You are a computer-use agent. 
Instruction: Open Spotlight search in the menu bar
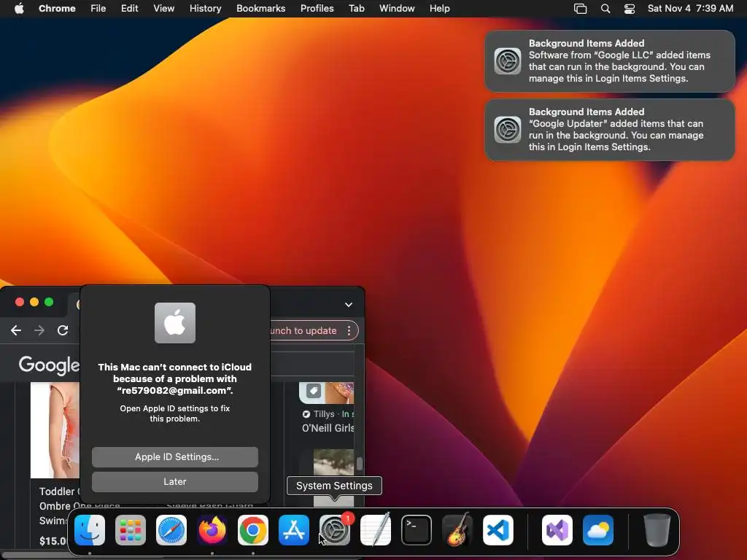coord(605,9)
